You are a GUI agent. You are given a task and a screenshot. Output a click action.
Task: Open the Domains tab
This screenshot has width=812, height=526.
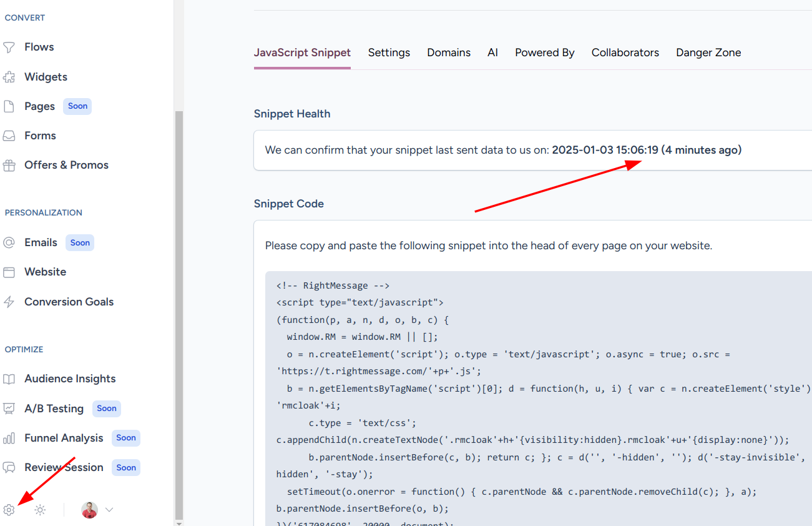pyautogui.click(x=449, y=52)
